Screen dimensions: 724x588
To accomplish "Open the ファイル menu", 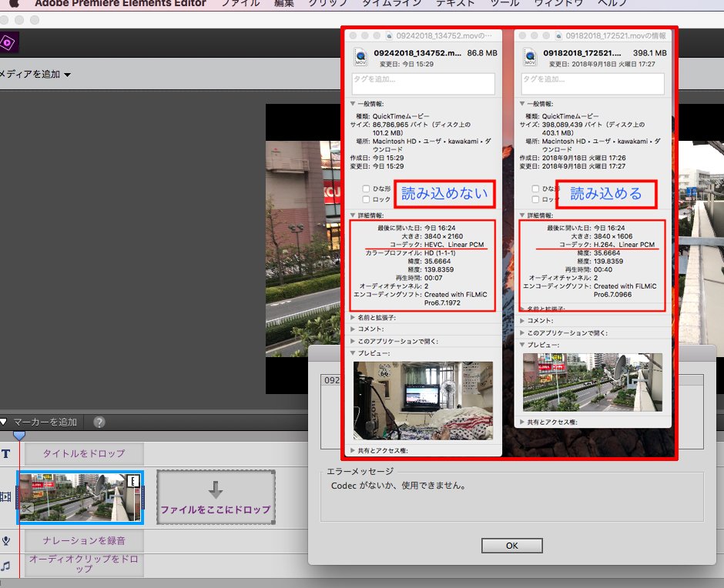I will (240, 3).
